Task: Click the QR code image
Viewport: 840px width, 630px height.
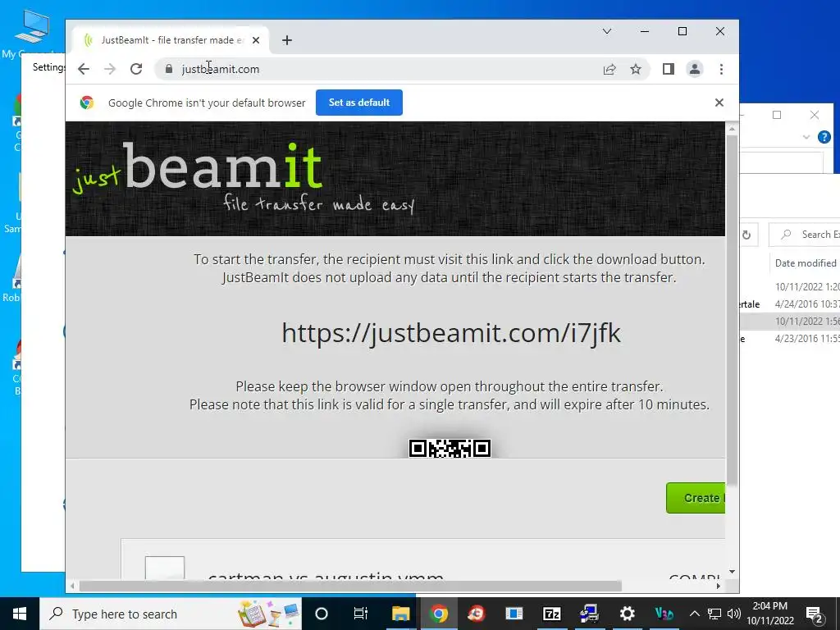Action: [x=450, y=449]
